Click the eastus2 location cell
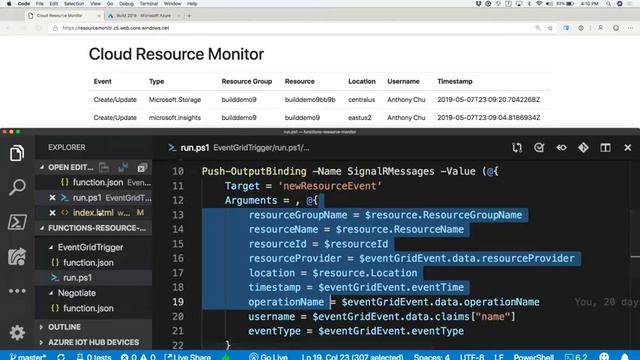 pyautogui.click(x=360, y=118)
